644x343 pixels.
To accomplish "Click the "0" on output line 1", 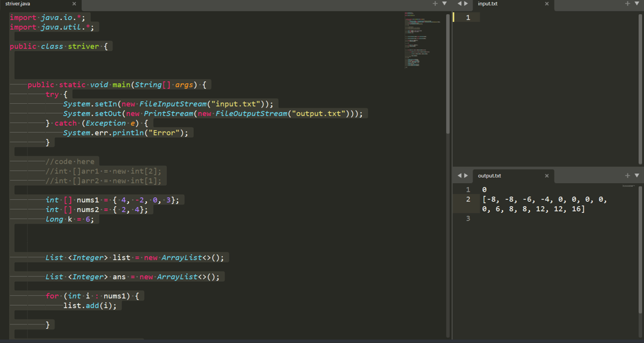I will click(484, 190).
